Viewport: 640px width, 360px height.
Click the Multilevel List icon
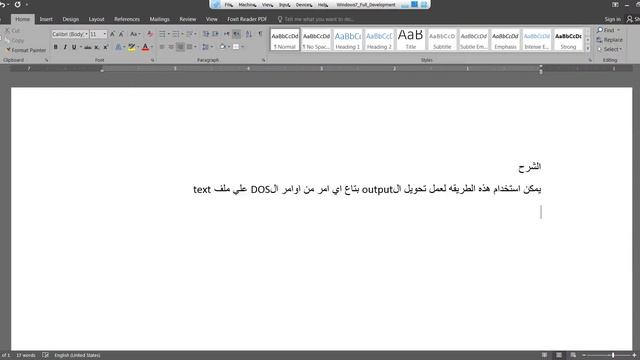[x=189, y=34]
